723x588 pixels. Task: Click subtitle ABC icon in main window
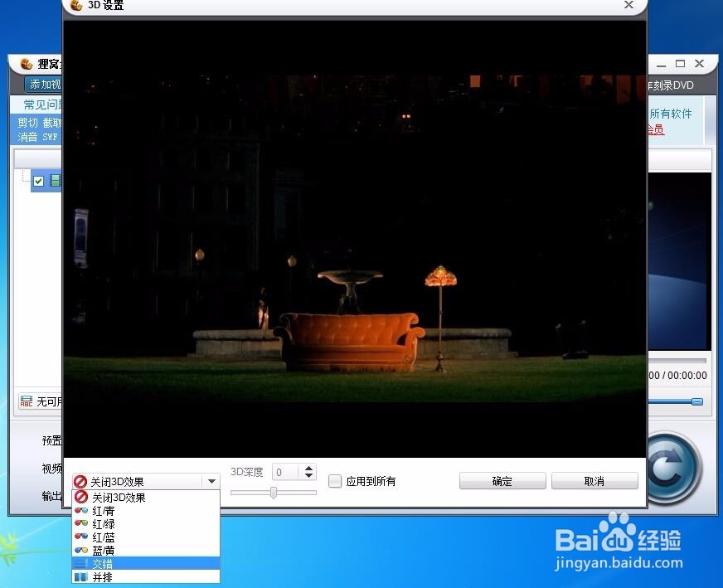(27, 401)
